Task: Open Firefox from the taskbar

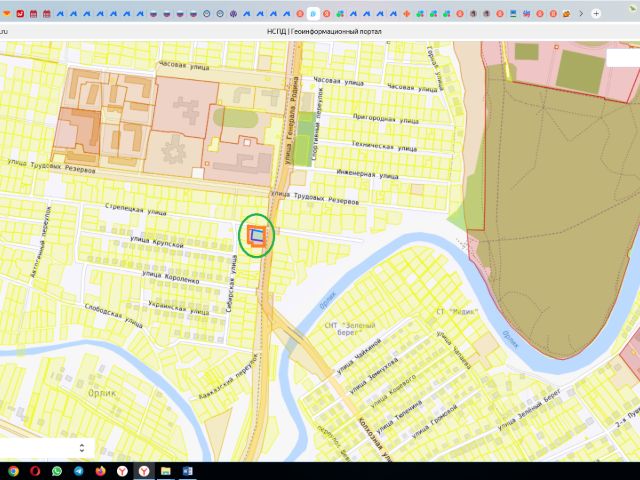Action: tap(100, 471)
